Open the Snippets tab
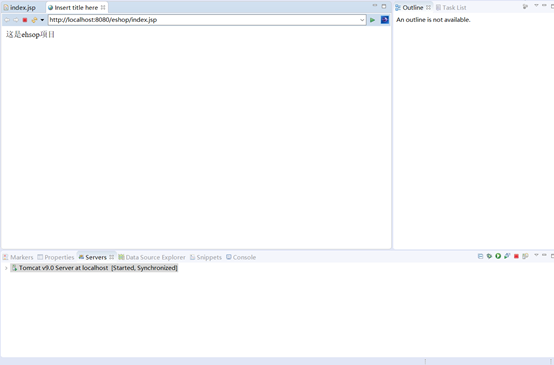 coord(206,257)
